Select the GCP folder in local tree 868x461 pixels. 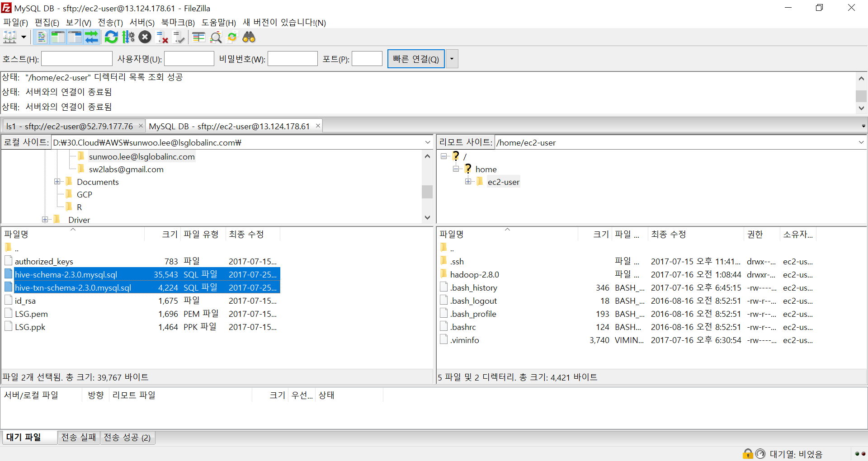pyautogui.click(x=85, y=195)
